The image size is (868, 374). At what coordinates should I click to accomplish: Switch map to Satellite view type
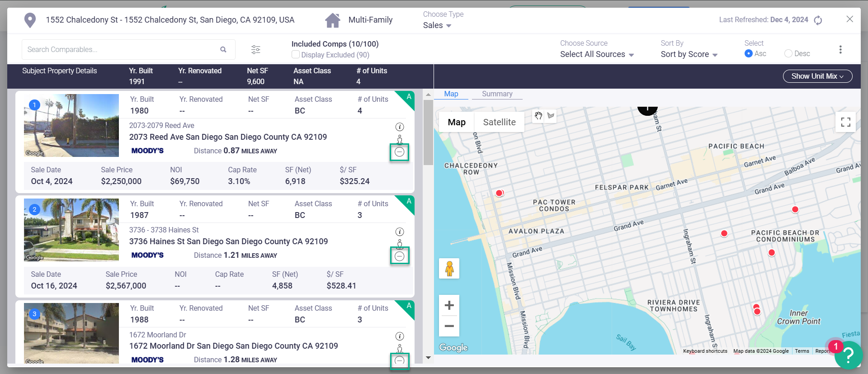click(x=500, y=122)
